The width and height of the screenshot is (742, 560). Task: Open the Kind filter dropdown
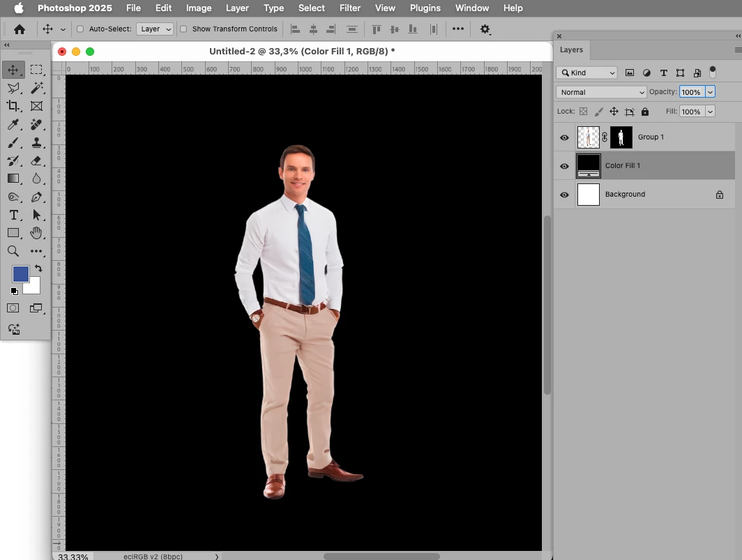(x=587, y=73)
